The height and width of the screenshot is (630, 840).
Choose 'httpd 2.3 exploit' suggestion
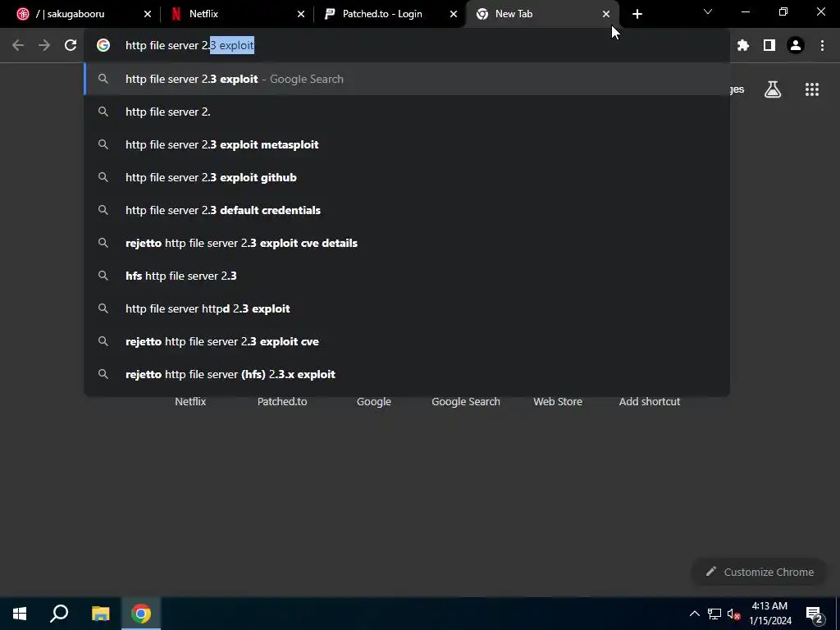click(407, 308)
